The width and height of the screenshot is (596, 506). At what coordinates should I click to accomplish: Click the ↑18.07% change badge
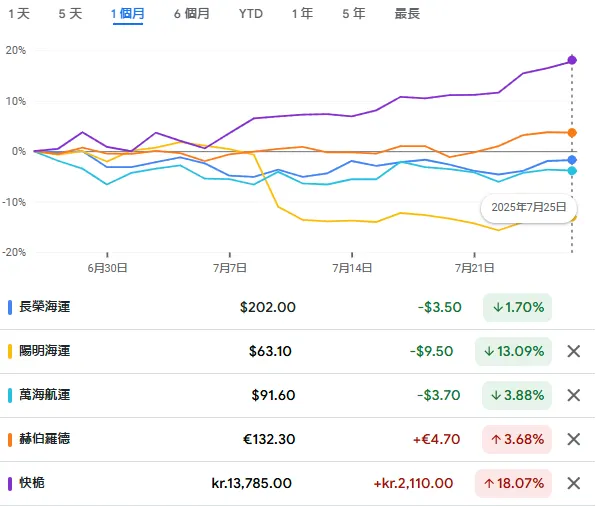coord(513,484)
